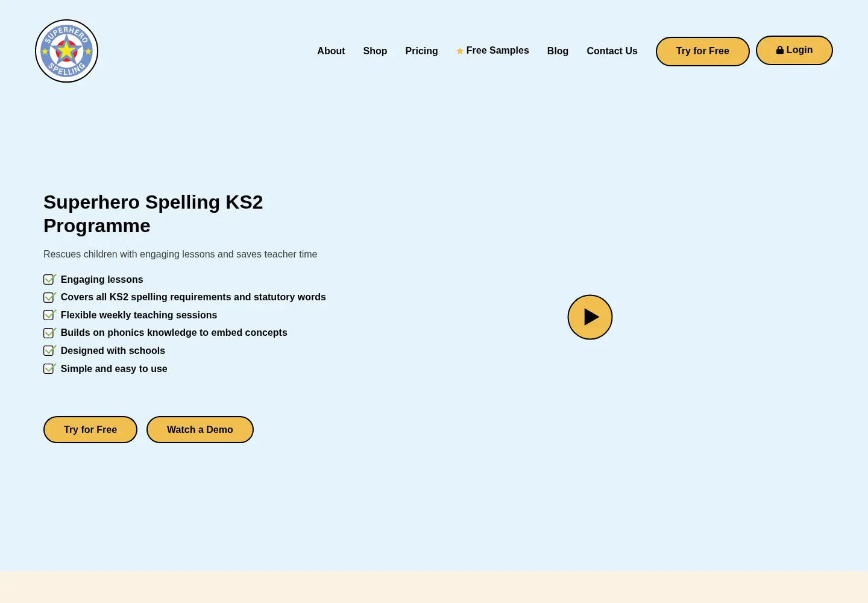Open the Login button
The image size is (868, 603).
coord(794,50)
